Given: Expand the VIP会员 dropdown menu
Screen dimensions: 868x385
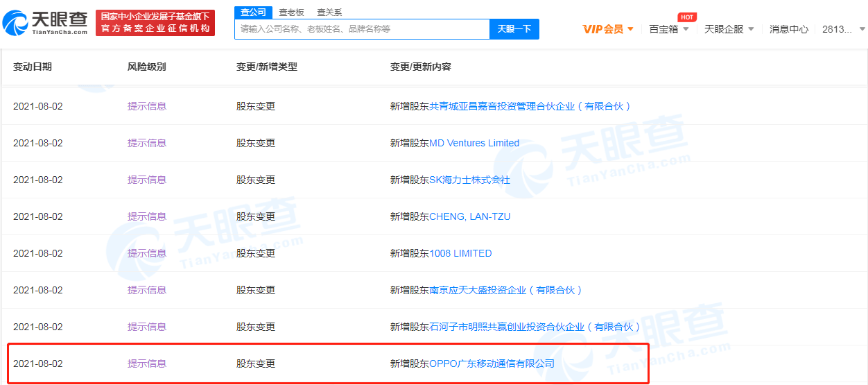Looking at the screenshot, I should tap(608, 29).
